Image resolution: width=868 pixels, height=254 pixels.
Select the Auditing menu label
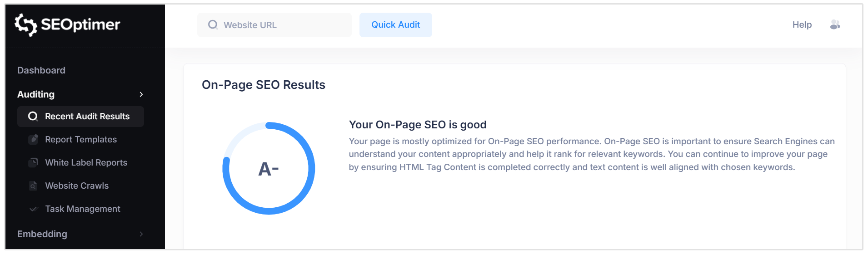pos(36,94)
